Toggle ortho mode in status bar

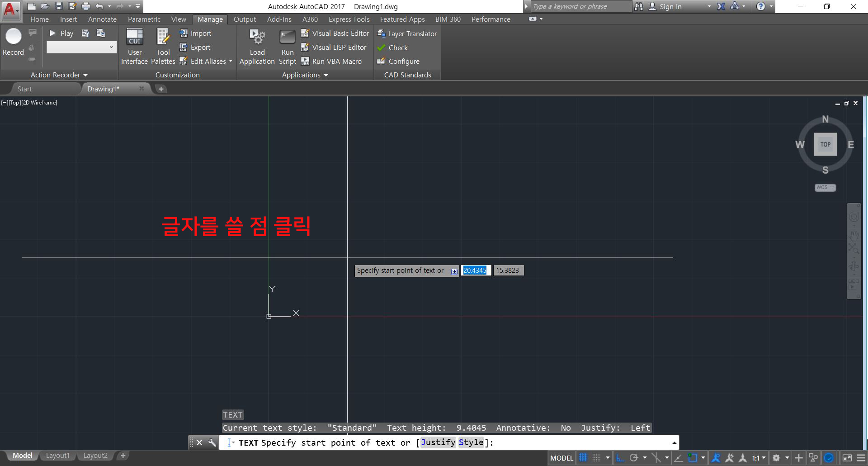point(620,458)
